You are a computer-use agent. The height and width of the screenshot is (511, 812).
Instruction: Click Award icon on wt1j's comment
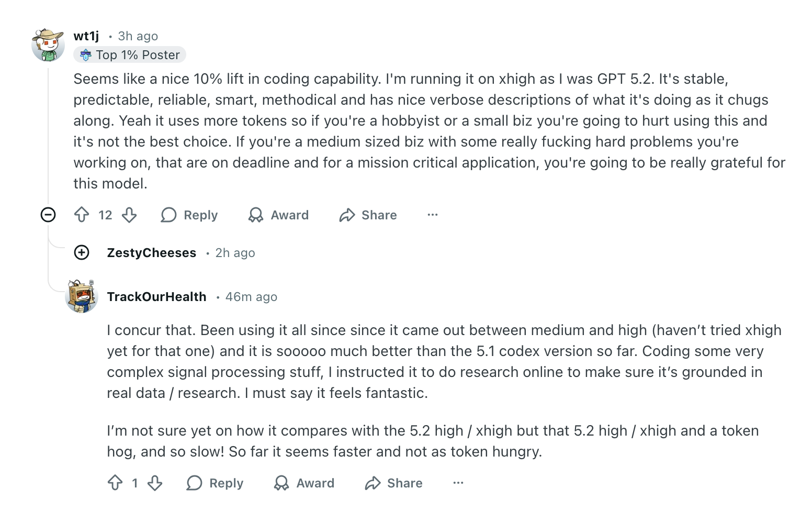(256, 215)
